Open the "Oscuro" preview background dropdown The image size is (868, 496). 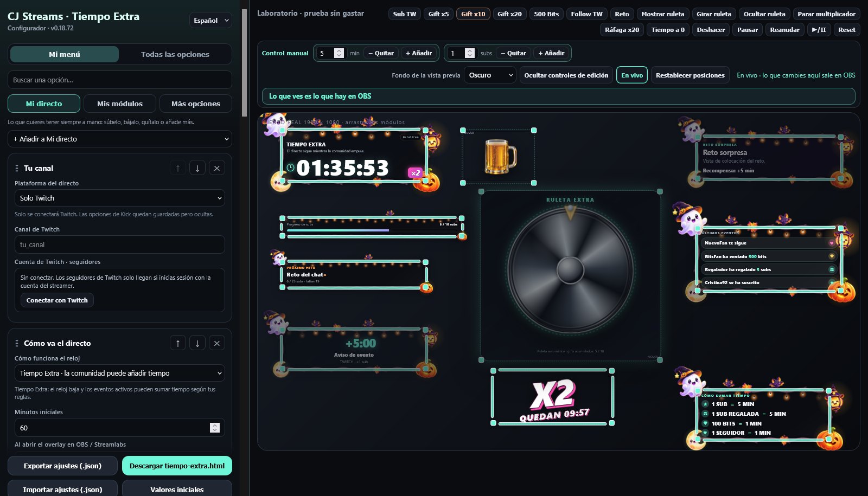pos(490,75)
